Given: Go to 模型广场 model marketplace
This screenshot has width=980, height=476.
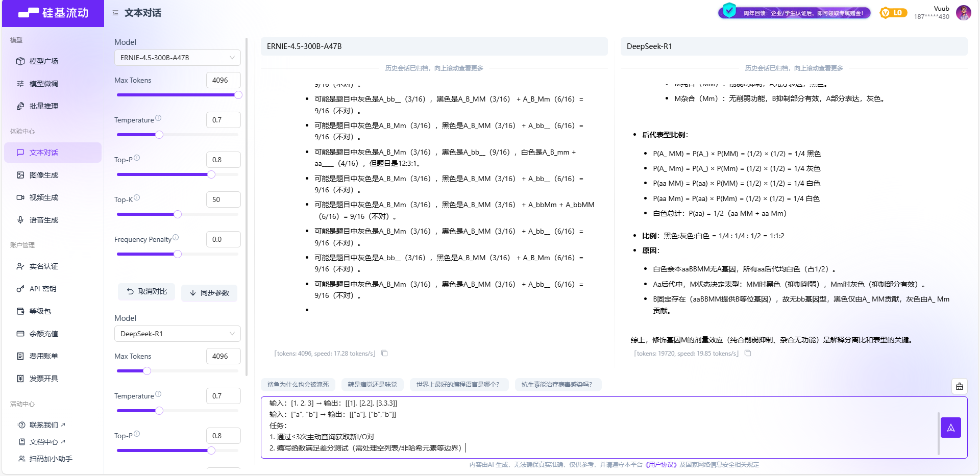Looking at the screenshot, I should [x=43, y=61].
